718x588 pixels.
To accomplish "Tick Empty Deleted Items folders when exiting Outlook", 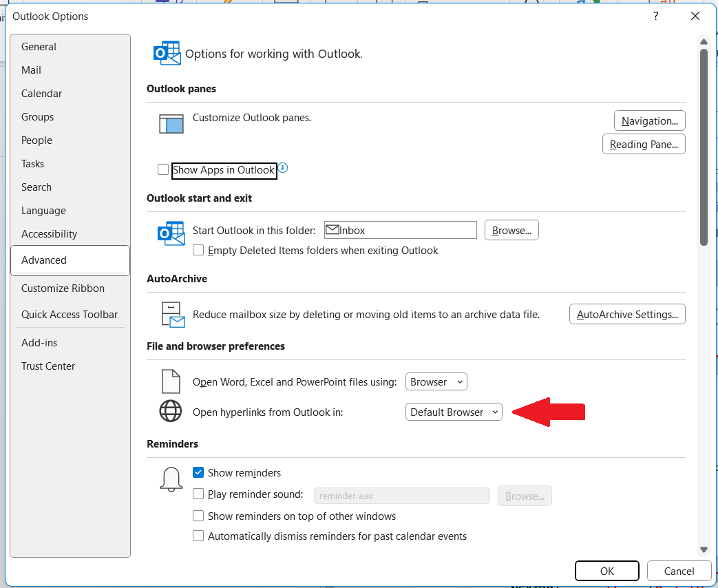I will pos(198,250).
